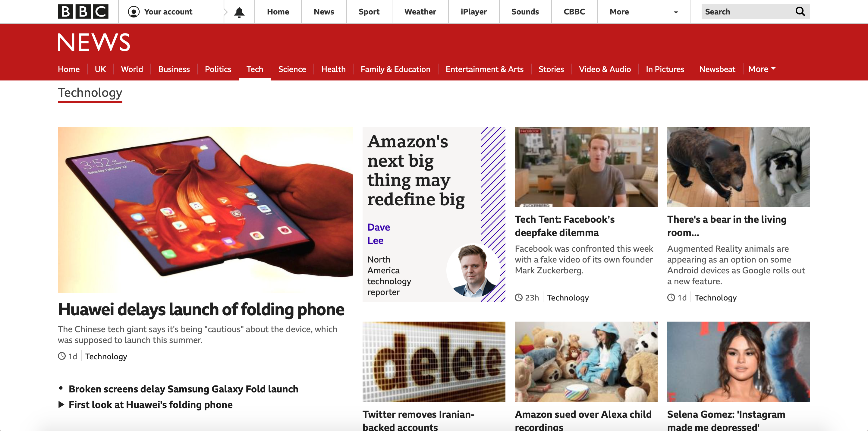Open Huawei delays launch of folding phone
This screenshot has width=868, height=431.
[201, 309]
